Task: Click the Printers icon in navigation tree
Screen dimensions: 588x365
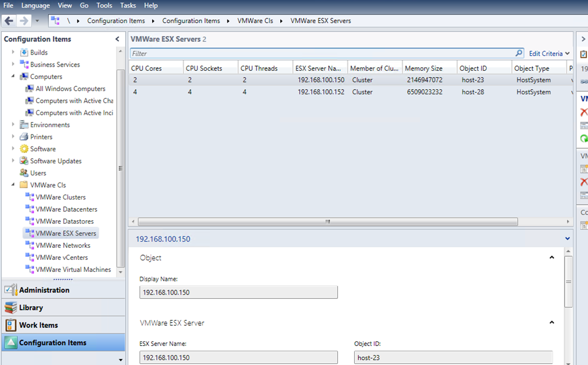Action: click(24, 137)
